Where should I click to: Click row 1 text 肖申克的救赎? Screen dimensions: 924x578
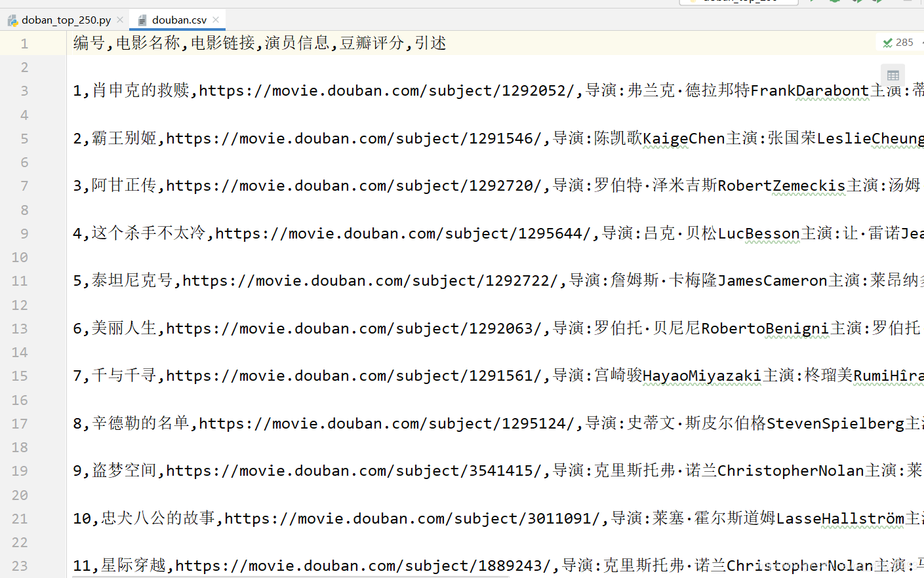pos(141,90)
